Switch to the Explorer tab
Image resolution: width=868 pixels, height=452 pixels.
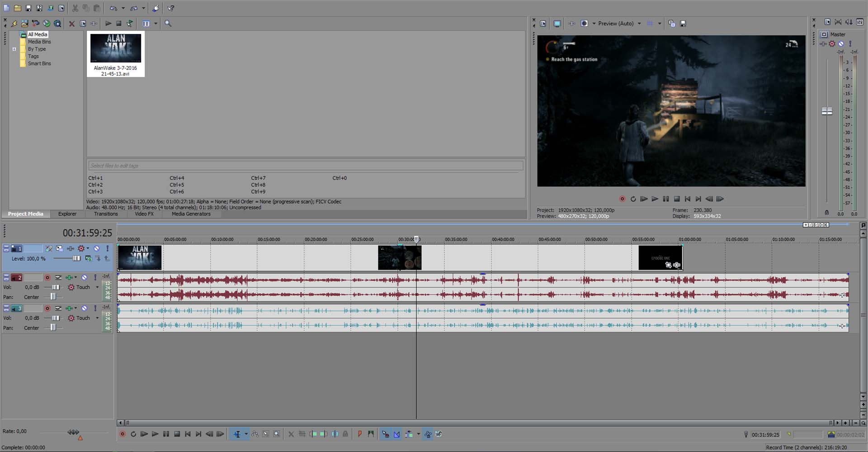coord(67,214)
